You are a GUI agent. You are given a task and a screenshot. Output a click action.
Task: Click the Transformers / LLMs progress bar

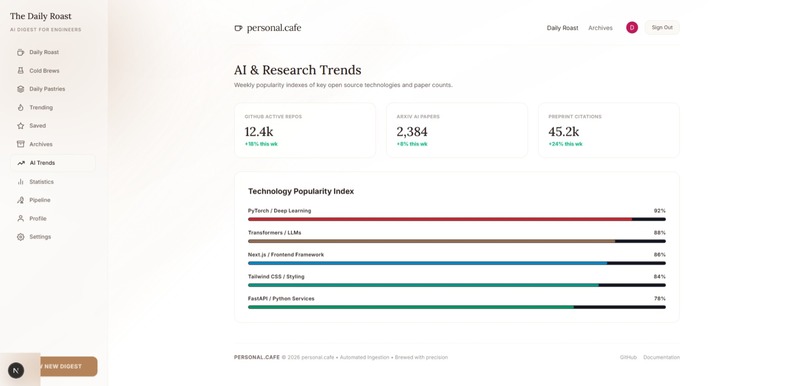tap(457, 241)
